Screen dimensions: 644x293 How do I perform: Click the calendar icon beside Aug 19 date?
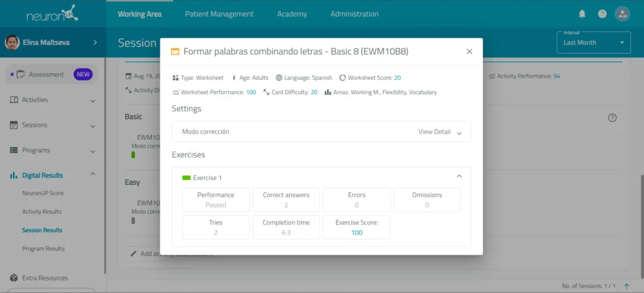click(128, 76)
